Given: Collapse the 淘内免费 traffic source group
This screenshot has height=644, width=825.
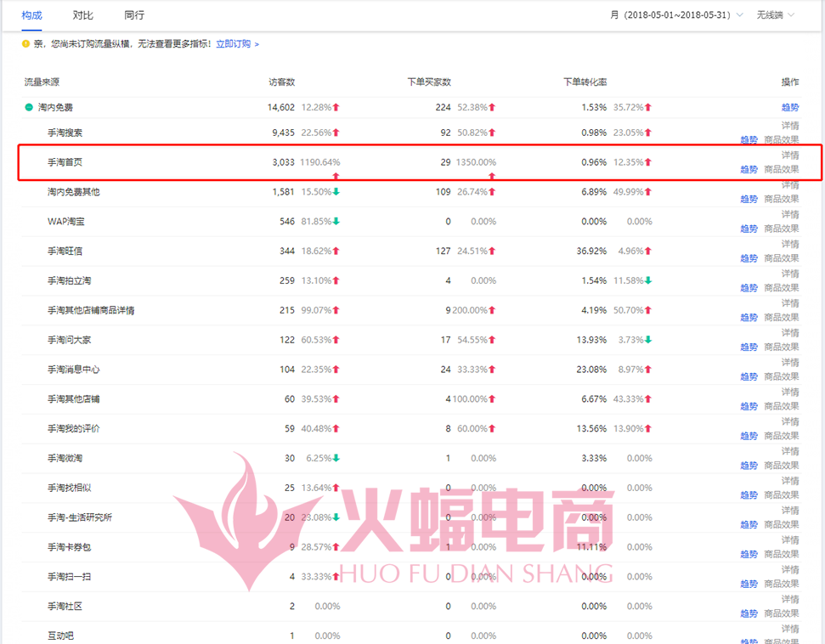Looking at the screenshot, I should 29,108.
